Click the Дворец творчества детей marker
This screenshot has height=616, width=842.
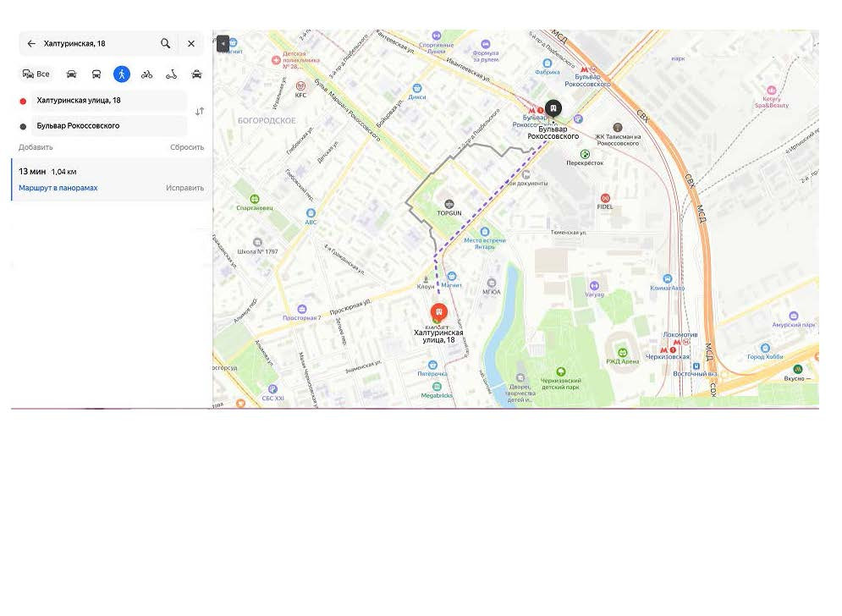point(520,378)
